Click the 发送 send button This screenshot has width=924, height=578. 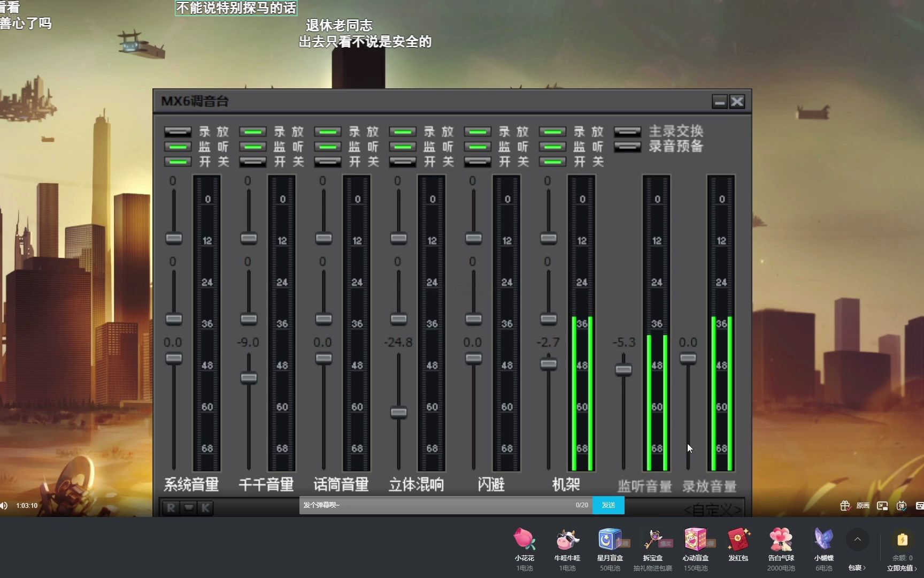click(609, 505)
